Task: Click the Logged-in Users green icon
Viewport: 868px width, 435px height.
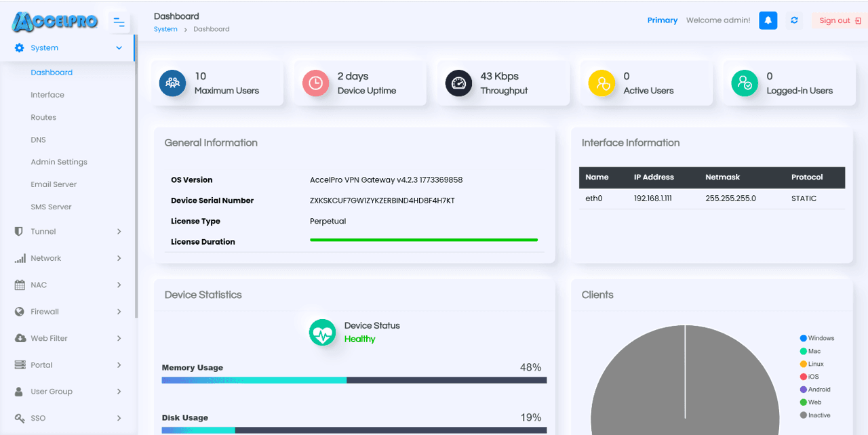Action: 745,83
